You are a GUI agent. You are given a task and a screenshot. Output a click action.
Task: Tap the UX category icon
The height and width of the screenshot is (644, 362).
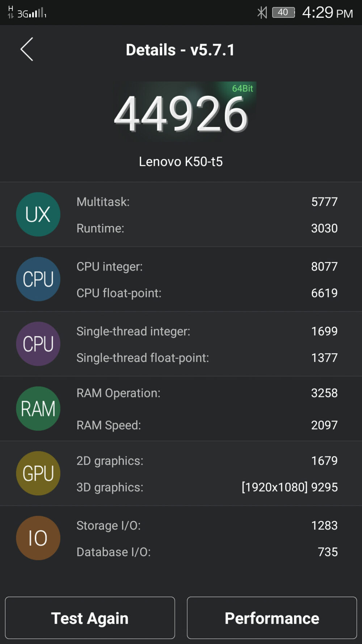[x=38, y=214]
